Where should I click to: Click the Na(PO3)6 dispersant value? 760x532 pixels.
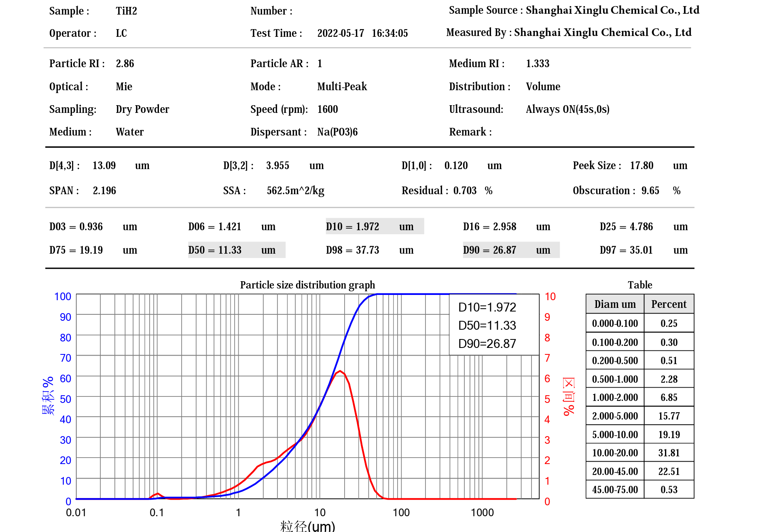click(x=337, y=132)
